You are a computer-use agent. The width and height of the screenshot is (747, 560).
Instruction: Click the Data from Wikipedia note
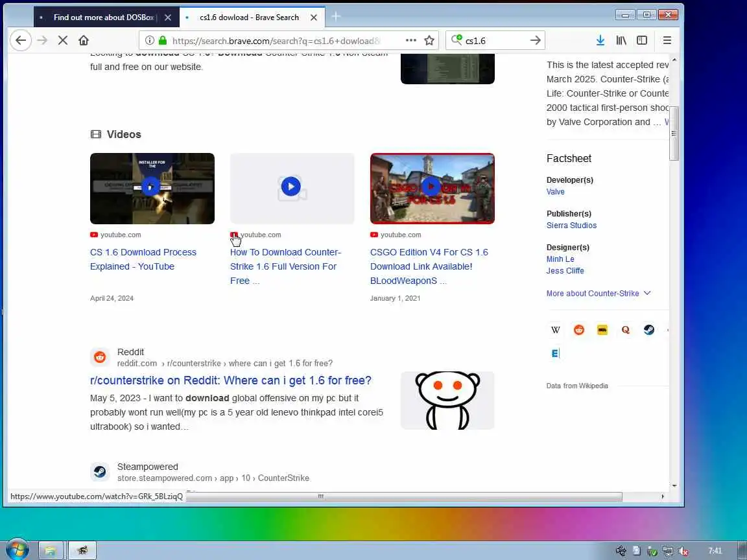click(577, 386)
